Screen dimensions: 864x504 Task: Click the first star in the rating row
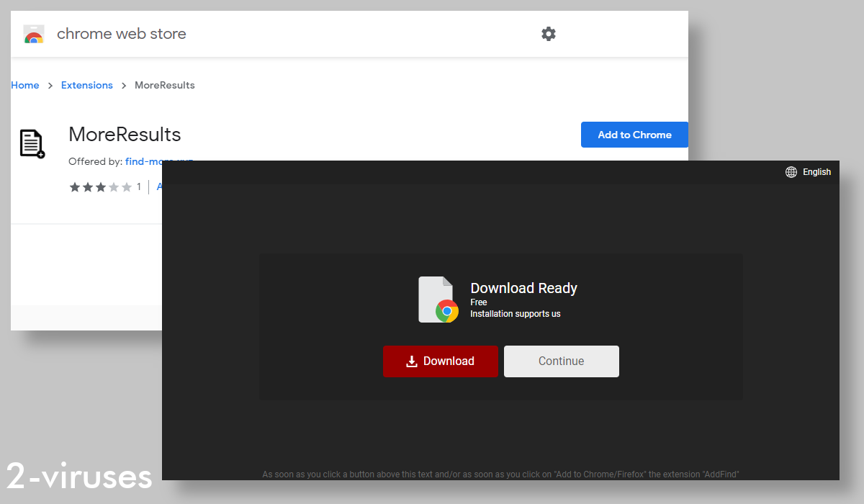pyautogui.click(x=75, y=186)
